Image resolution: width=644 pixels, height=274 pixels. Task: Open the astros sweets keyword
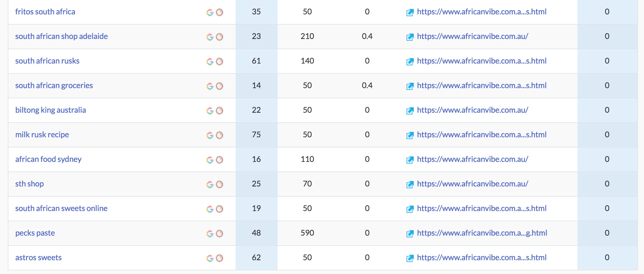[x=38, y=258]
